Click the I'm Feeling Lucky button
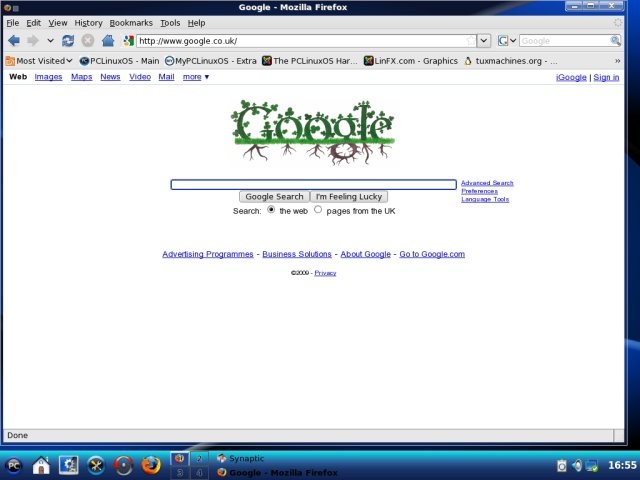 pos(349,197)
